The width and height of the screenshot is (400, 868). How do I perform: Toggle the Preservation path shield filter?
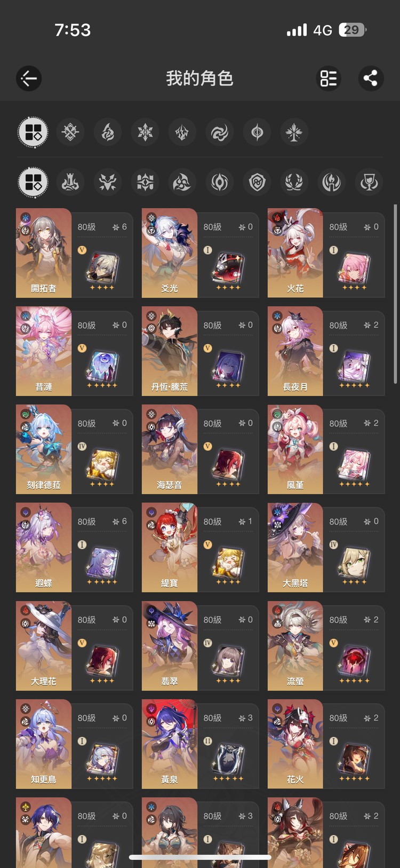257,182
